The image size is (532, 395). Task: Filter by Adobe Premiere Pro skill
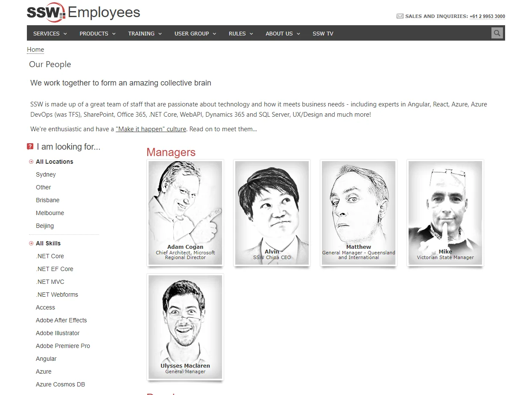click(63, 346)
